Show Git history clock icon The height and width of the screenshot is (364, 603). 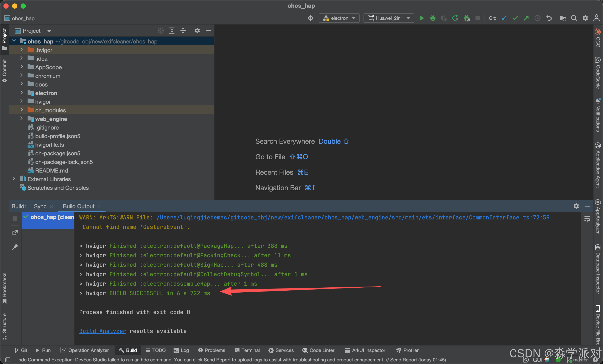537,18
